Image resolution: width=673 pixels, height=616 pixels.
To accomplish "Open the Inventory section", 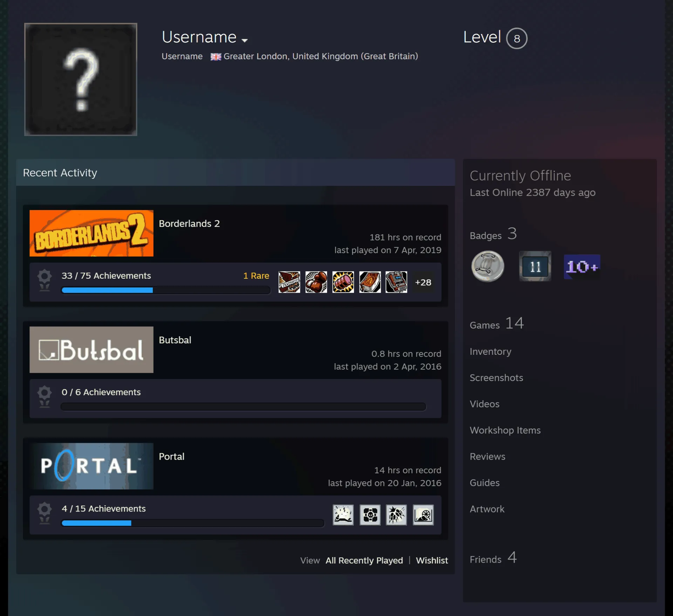I will click(490, 351).
